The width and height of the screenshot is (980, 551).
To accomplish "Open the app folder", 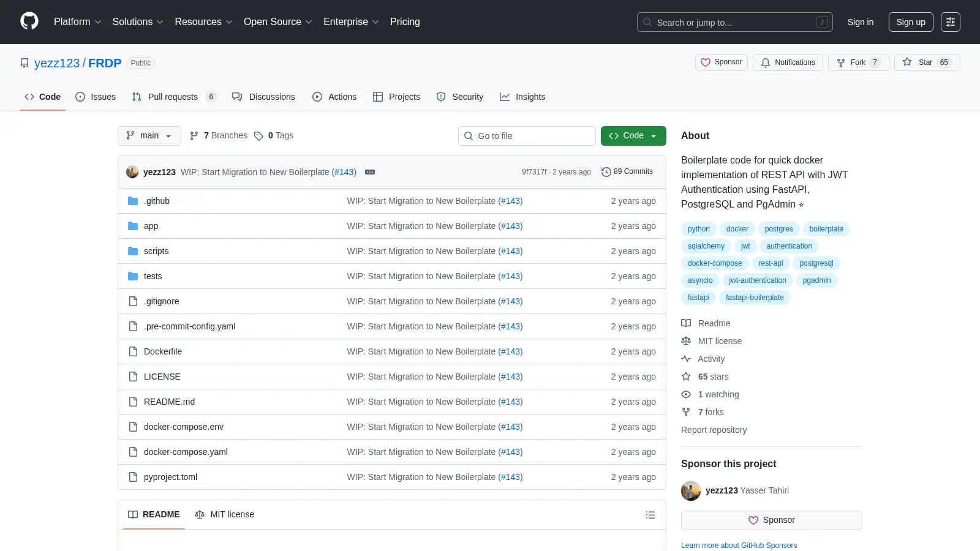I will point(151,226).
